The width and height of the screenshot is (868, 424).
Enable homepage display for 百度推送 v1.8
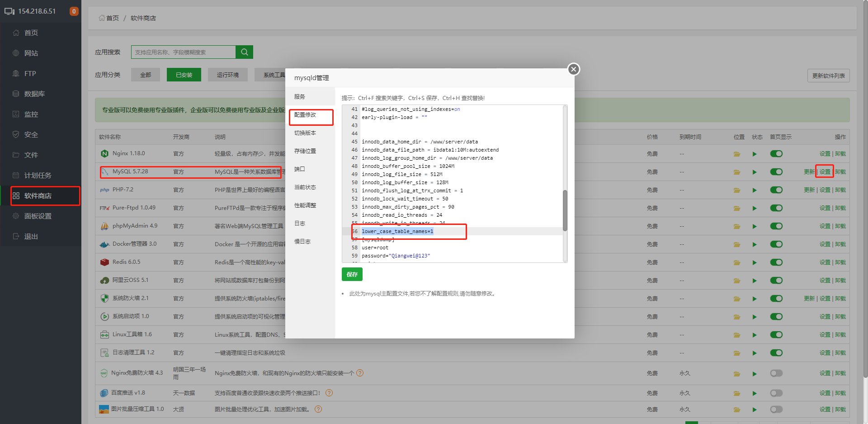click(776, 393)
